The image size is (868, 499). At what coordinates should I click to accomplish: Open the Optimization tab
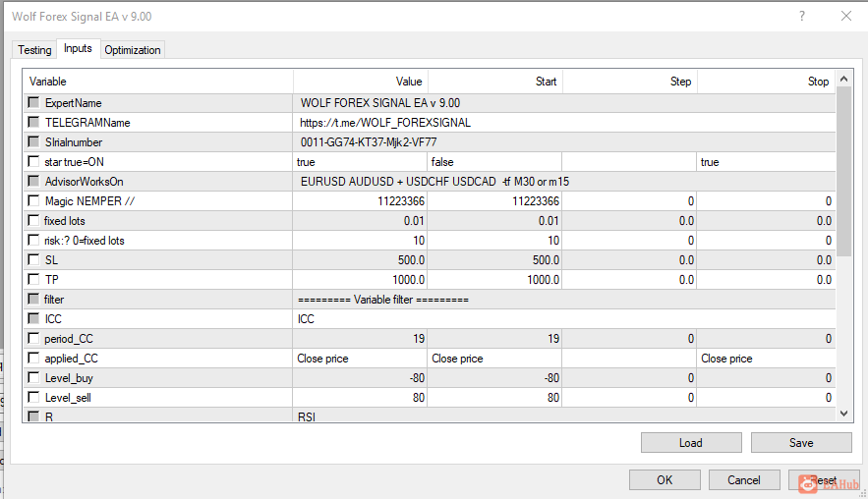tap(133, 50)
